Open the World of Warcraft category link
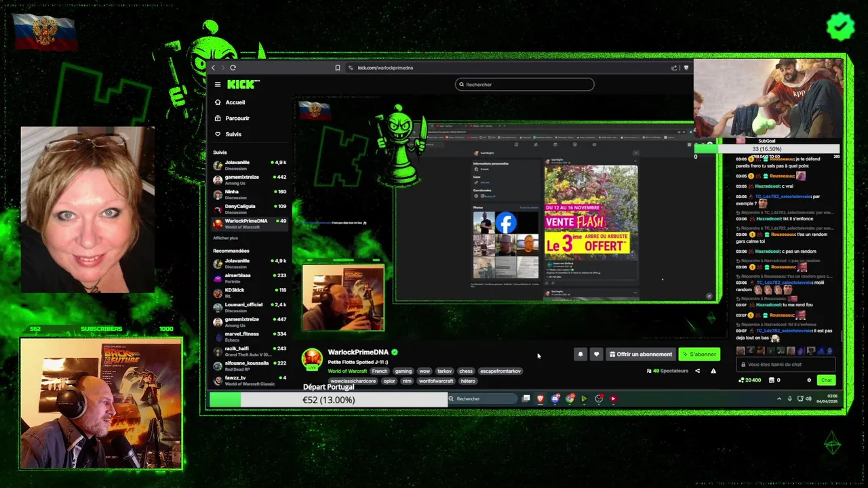Viewport: 868px width, 488px height. point(347,371)
